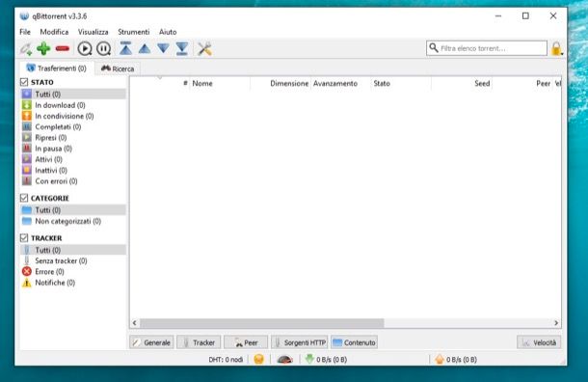Click the horizontal scrollbar left arrow
588x382 pixels.
(135, 323)
